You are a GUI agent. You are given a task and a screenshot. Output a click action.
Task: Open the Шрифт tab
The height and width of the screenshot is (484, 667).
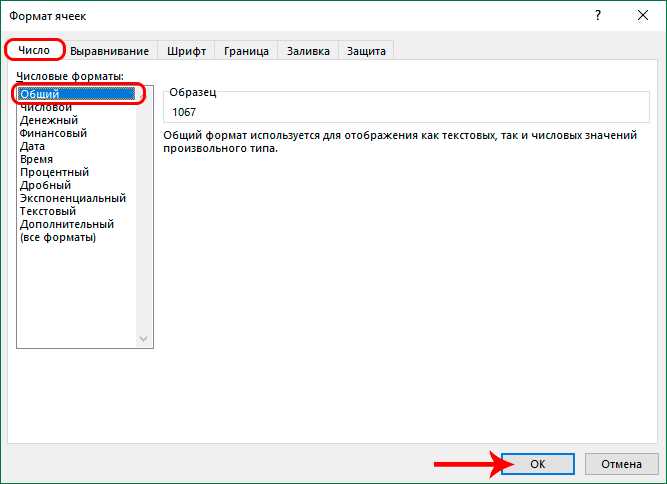pos(186,51)
